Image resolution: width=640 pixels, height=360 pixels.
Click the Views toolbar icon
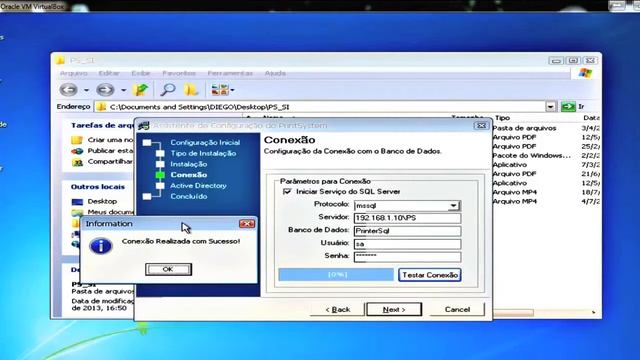pos(220,89)
